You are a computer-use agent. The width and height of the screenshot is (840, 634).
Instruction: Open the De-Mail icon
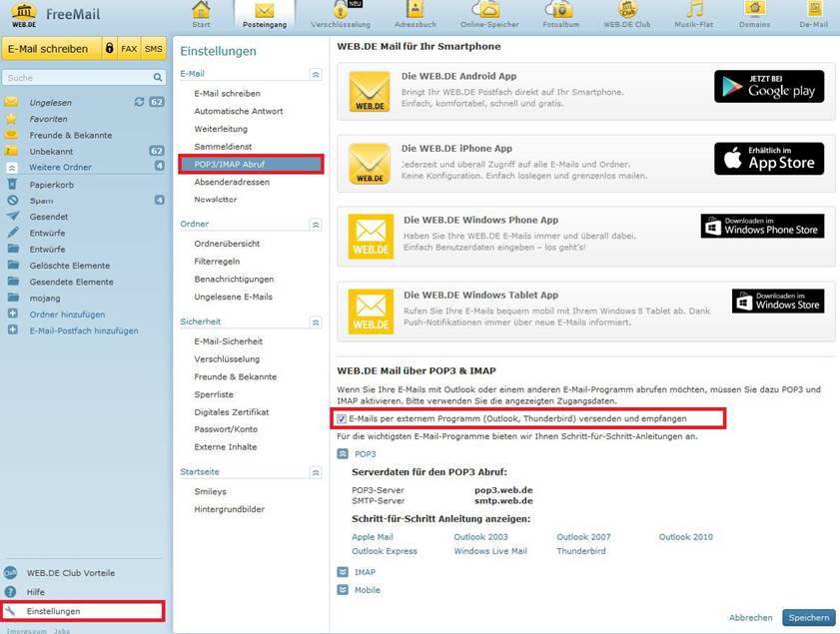[814, 10]
